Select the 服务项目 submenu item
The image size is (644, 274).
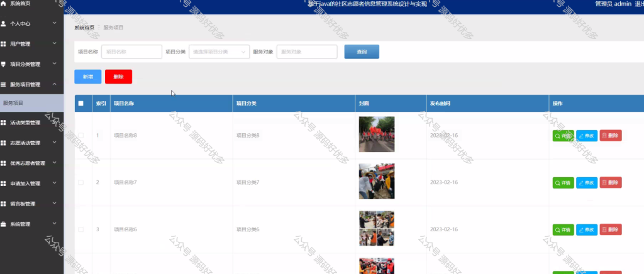pyautogui.click(x=32, y=103)
